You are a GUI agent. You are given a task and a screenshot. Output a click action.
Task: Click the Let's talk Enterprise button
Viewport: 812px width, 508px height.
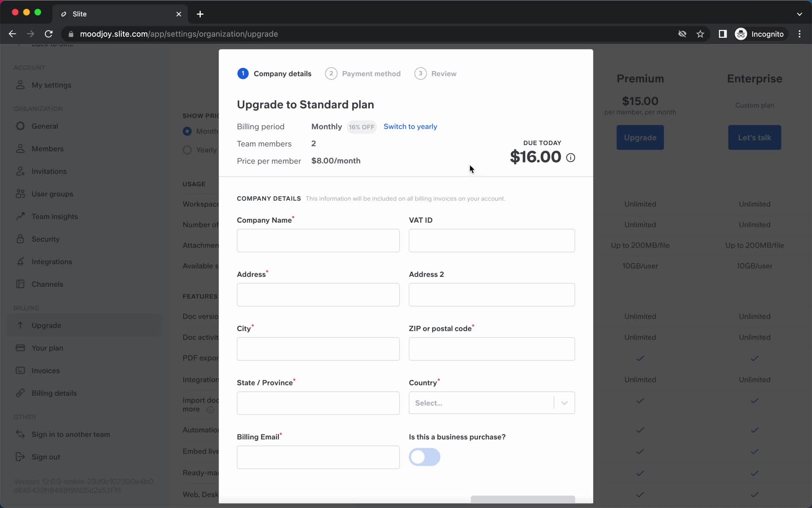pos(754,137)
